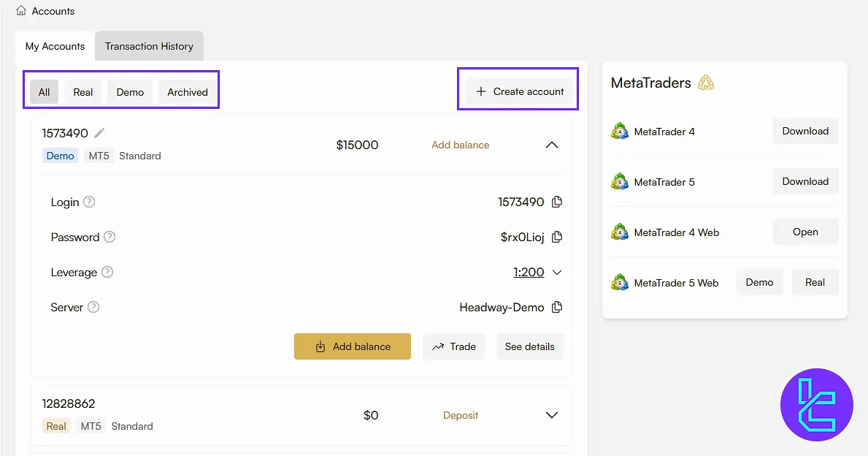This screenshot has height=456, width=868.
Task: Open the 1:200 leverage dropdown
Action: click(537, 272)
